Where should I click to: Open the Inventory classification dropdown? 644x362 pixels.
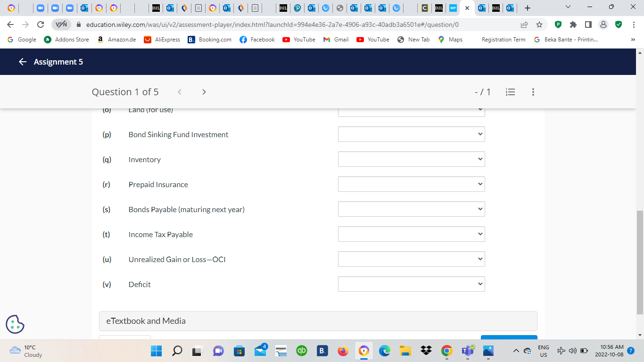pos(412,159)
